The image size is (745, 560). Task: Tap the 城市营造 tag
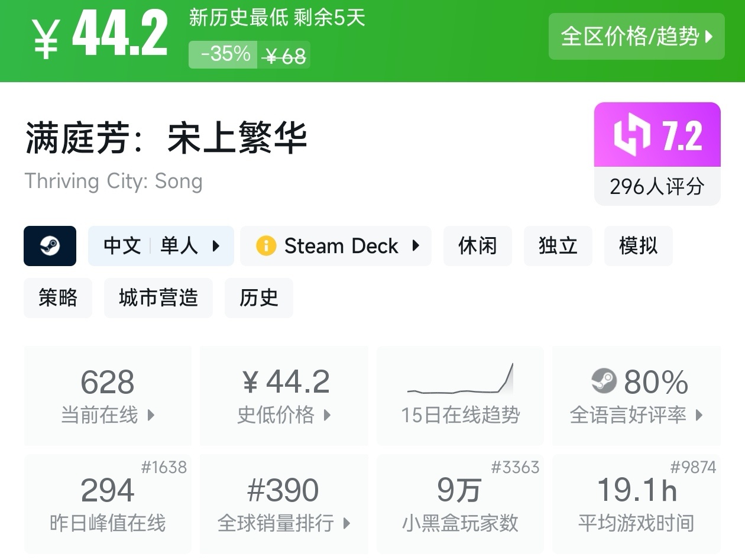pos(158,298)
